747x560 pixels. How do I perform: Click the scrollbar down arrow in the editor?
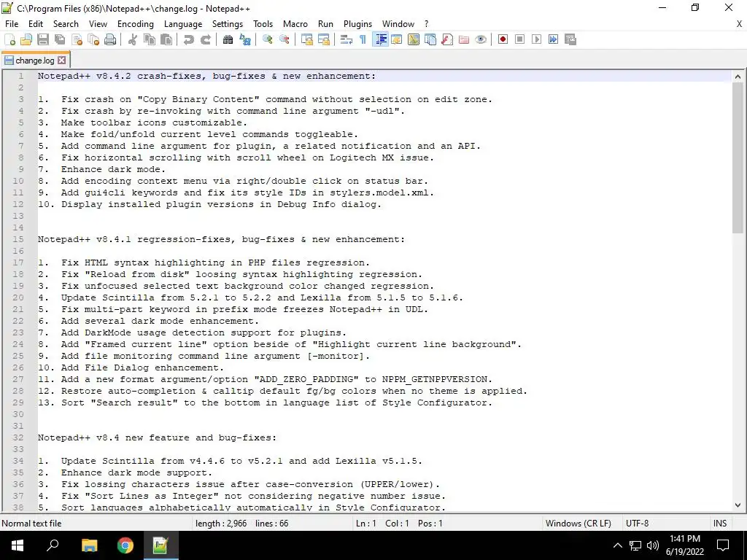(738, 505)
